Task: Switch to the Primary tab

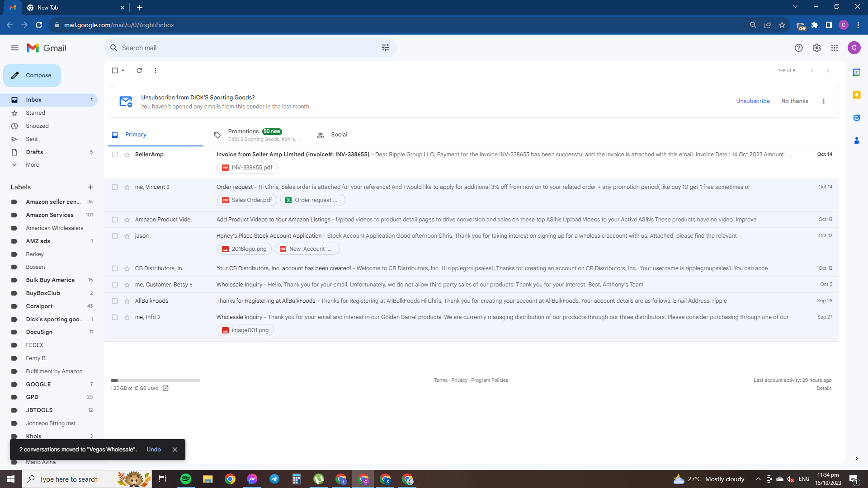Action: pos(155,135)
